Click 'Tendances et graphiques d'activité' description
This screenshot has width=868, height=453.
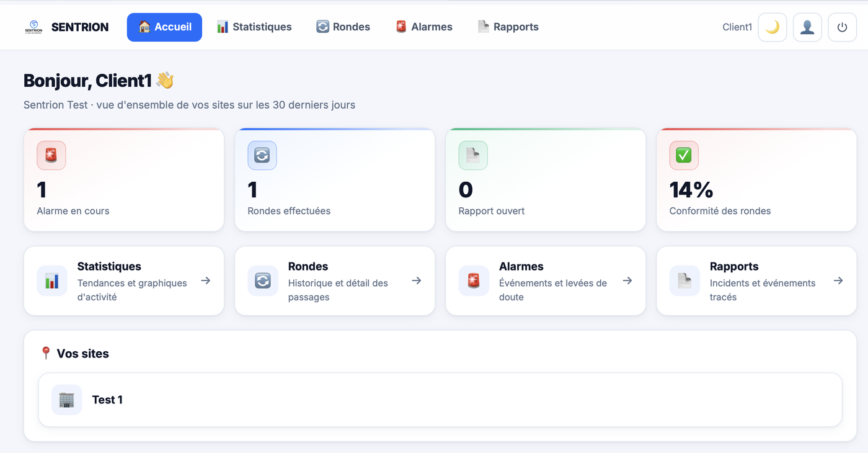tap(132, 290)
